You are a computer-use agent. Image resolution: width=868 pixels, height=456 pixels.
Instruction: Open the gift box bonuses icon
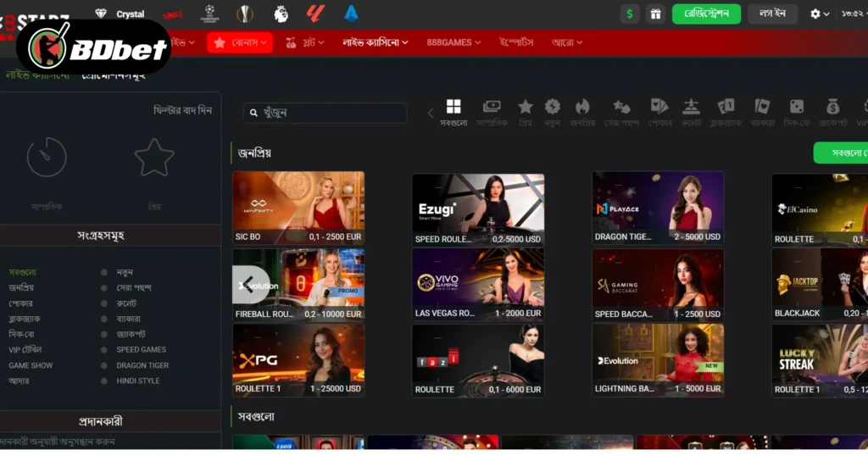coord(655,14)
